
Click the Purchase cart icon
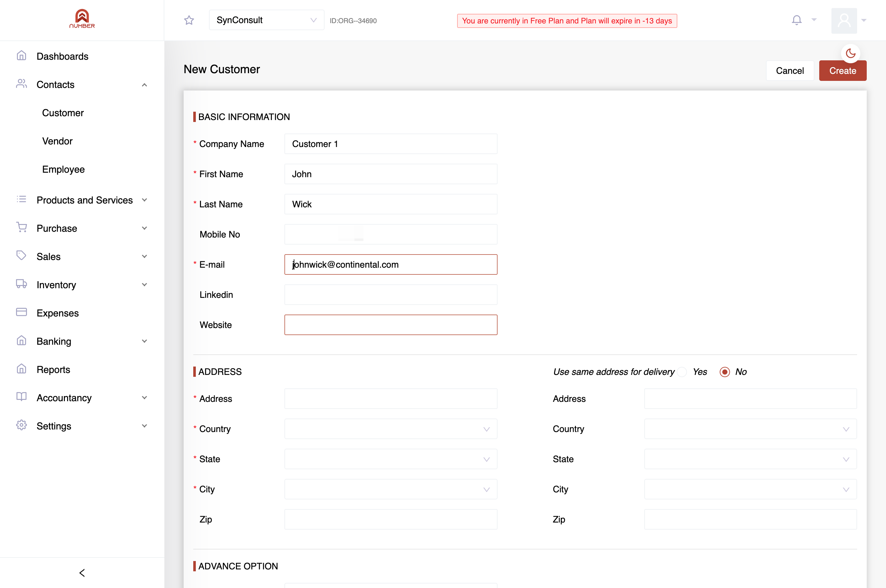pos(22,228)
